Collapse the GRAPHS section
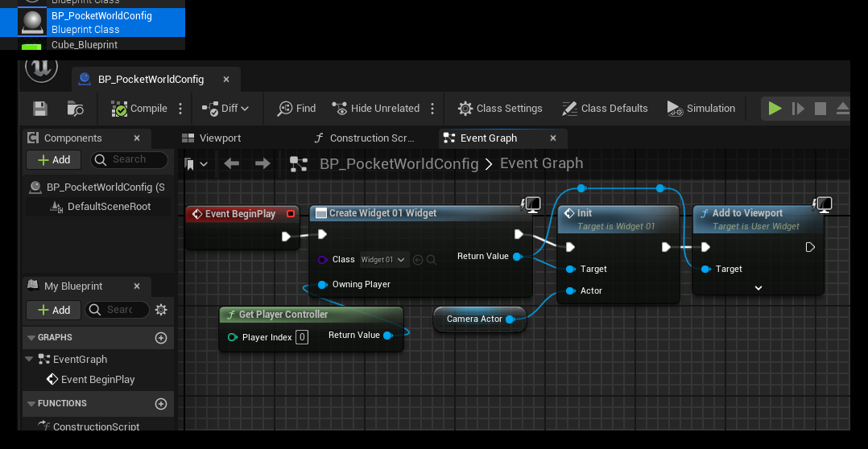 pos(30,337)
